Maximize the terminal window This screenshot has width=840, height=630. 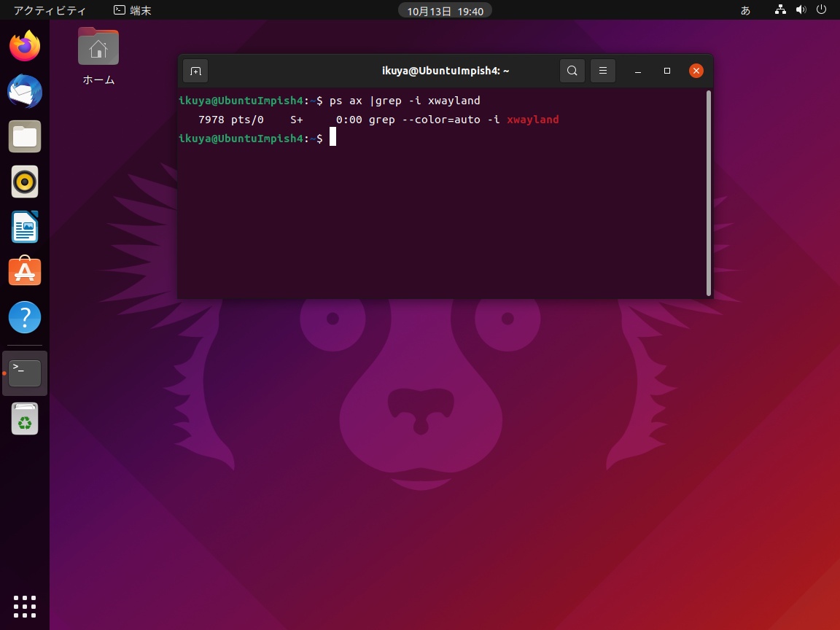point(667,71)
